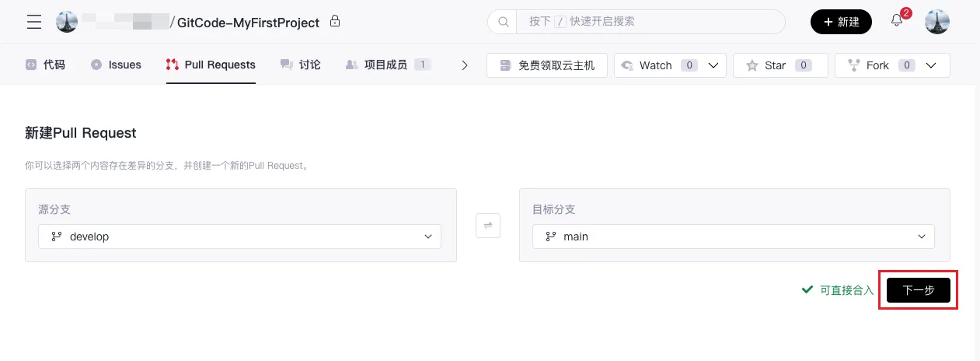Click the magnifier search icon
The height and width of the screenshot is (361, 980).
(503, 22)
